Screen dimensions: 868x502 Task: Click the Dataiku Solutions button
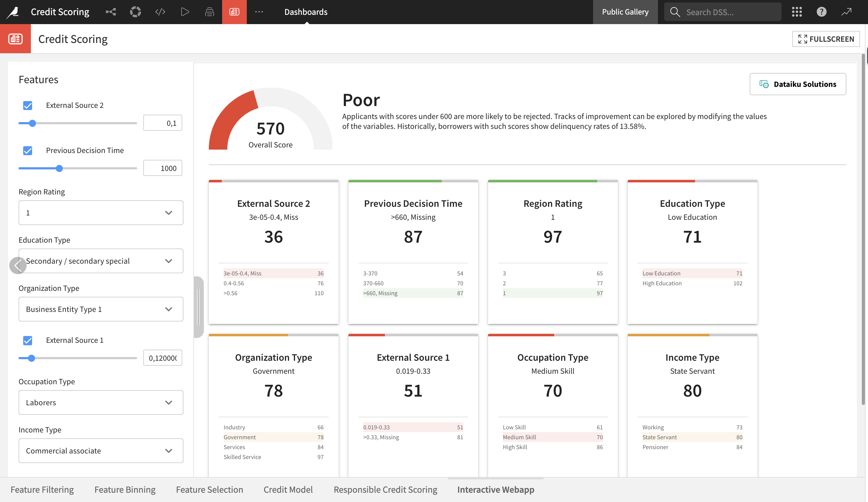tap(798, 84)
